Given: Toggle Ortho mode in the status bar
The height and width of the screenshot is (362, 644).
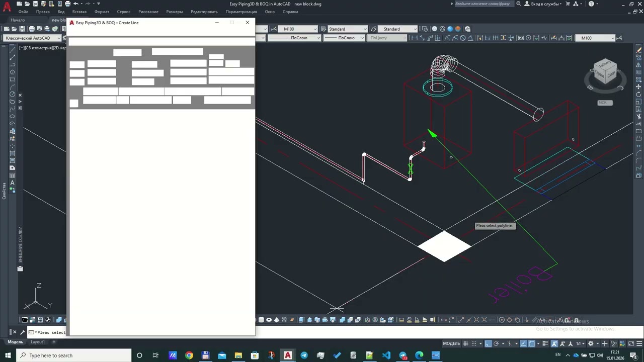Looking at the screenshot, I should click(488, 343).
